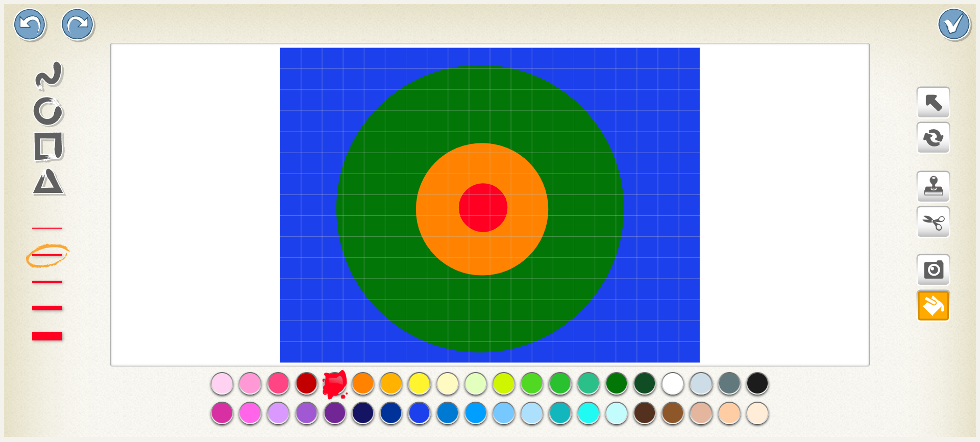Choose the dark brown color swatch
The image size is (980, 442).
click(x=644, y=413)
